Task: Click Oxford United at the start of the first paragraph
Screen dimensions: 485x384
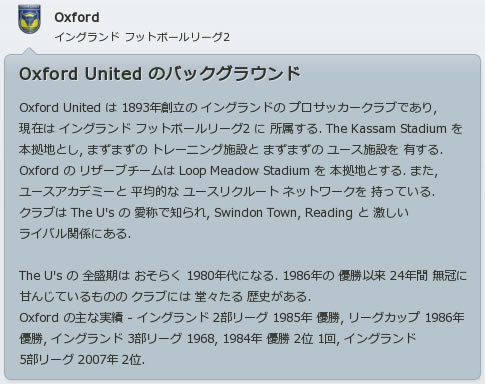Action: 60,108
